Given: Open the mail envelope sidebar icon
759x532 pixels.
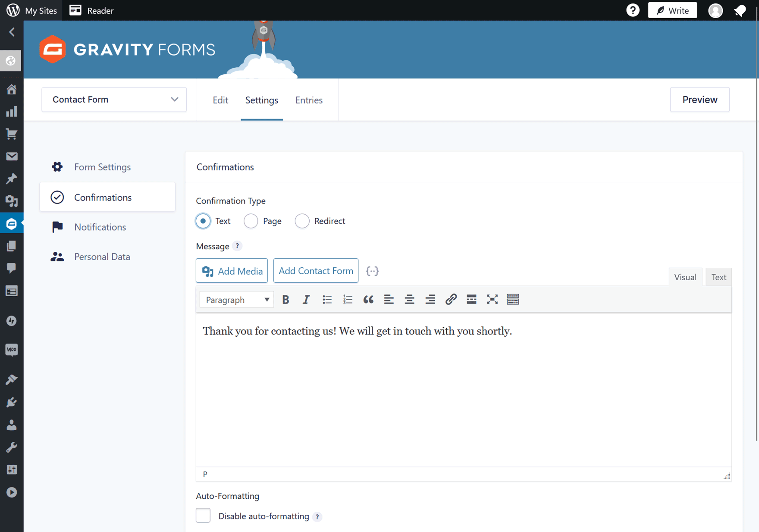Looking at the screenshot, I should click(x=12, y=156).
